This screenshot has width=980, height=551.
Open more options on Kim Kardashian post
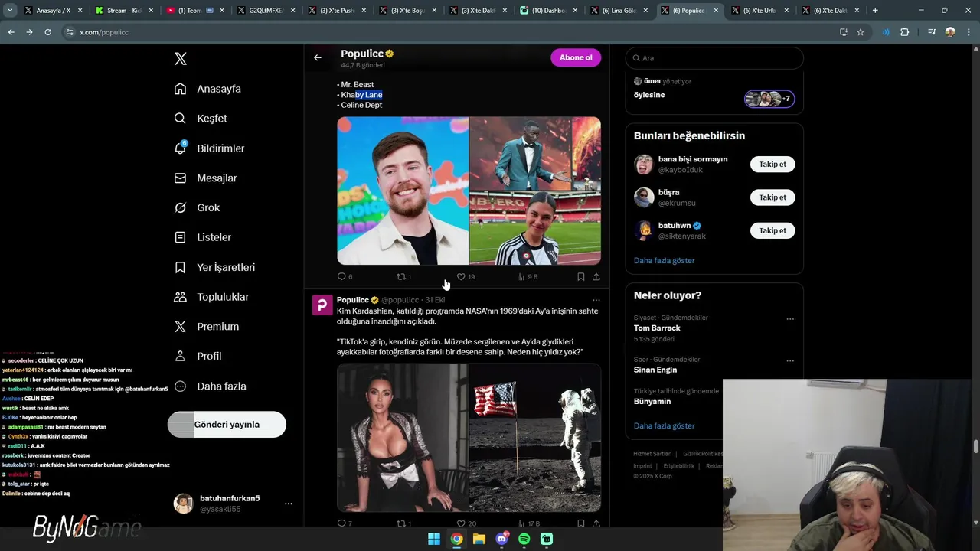click(x=596, y=300)
